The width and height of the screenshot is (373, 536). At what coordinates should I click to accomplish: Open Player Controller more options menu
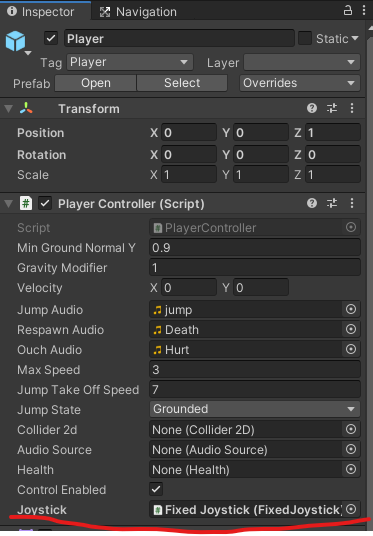click(x=352, y=203)
